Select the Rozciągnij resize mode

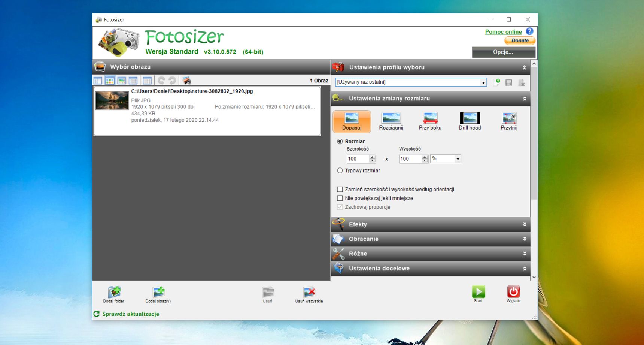(x=391, y=121)
